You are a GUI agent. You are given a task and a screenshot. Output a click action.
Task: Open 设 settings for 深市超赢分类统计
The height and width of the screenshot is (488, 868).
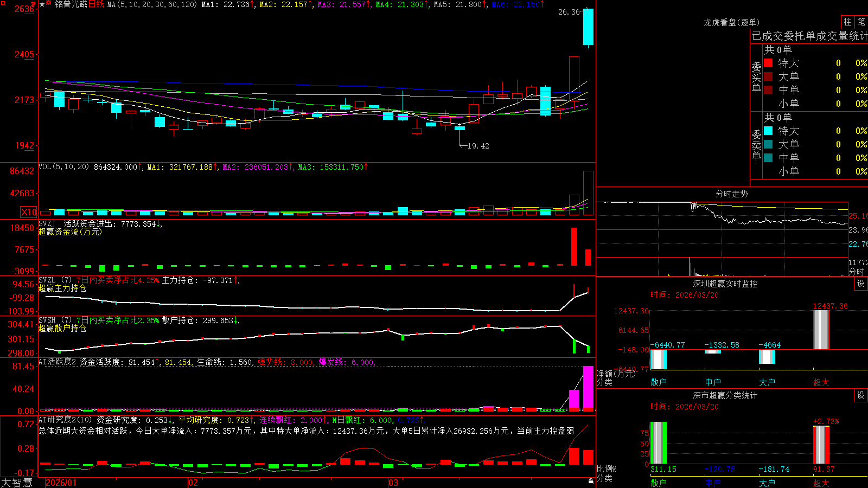pyautogui.click(x=861, y=395)
